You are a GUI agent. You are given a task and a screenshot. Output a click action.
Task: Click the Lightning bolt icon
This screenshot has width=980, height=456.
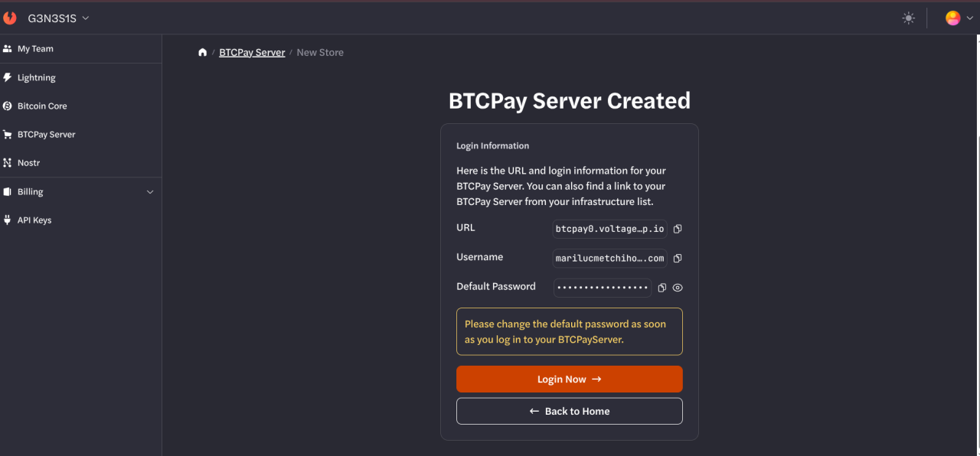(8, 77)
